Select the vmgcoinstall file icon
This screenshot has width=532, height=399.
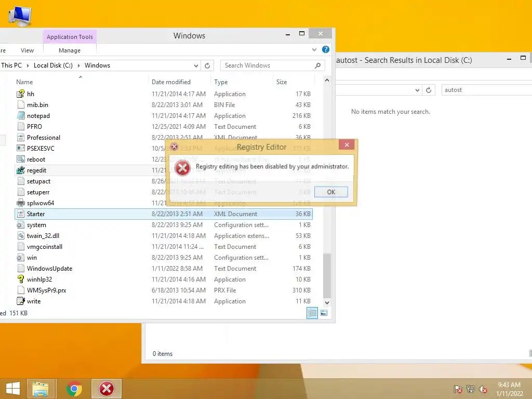tap(21, 247)
